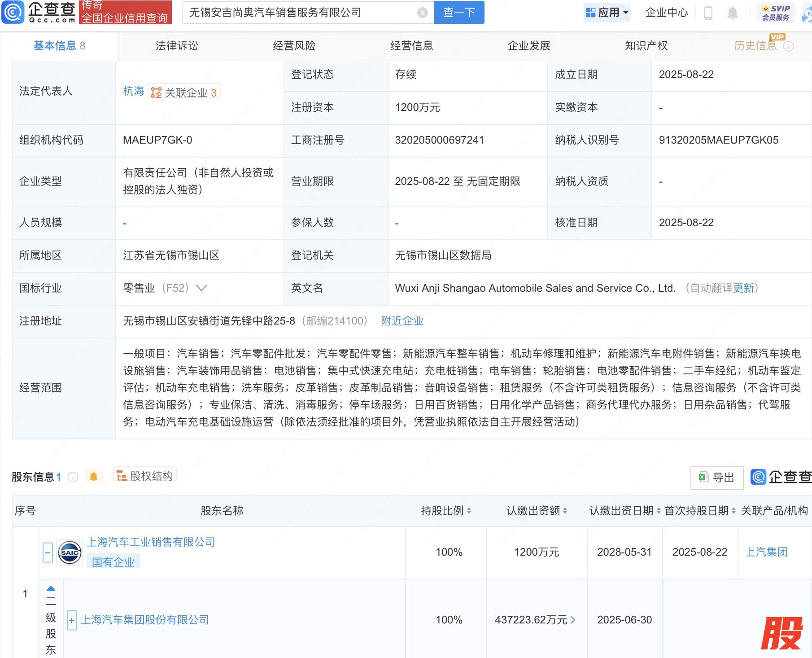This screenshot has height=658, width=812.
Task: Open the 附近企业 link
Action: (402, 321)
